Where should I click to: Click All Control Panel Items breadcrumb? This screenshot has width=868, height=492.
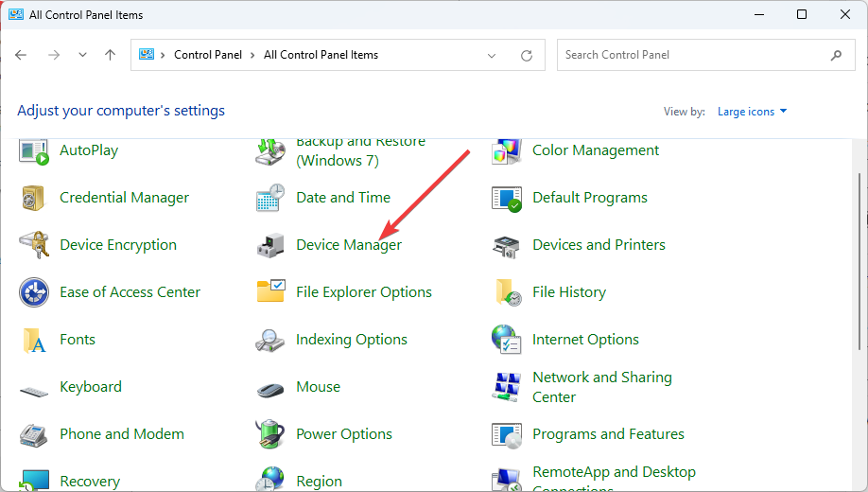tap(321, 55)
